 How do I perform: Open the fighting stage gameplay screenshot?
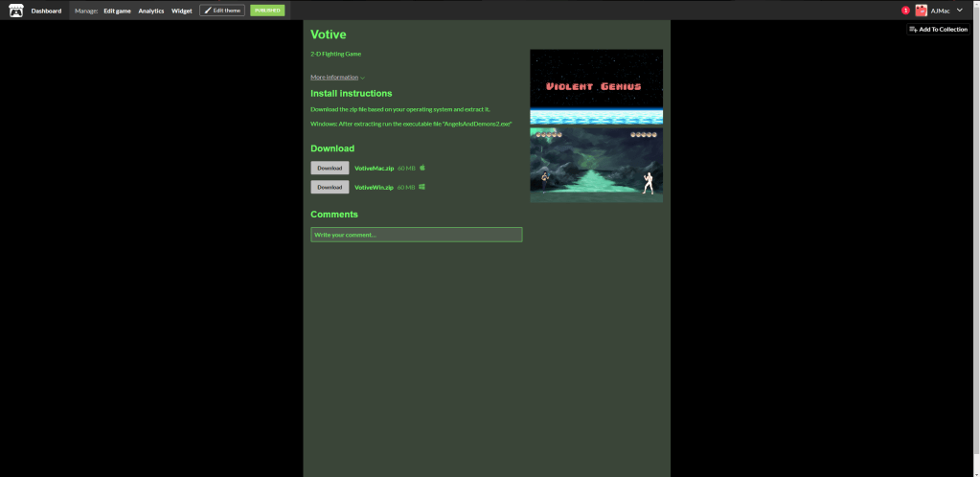[596, 165]
